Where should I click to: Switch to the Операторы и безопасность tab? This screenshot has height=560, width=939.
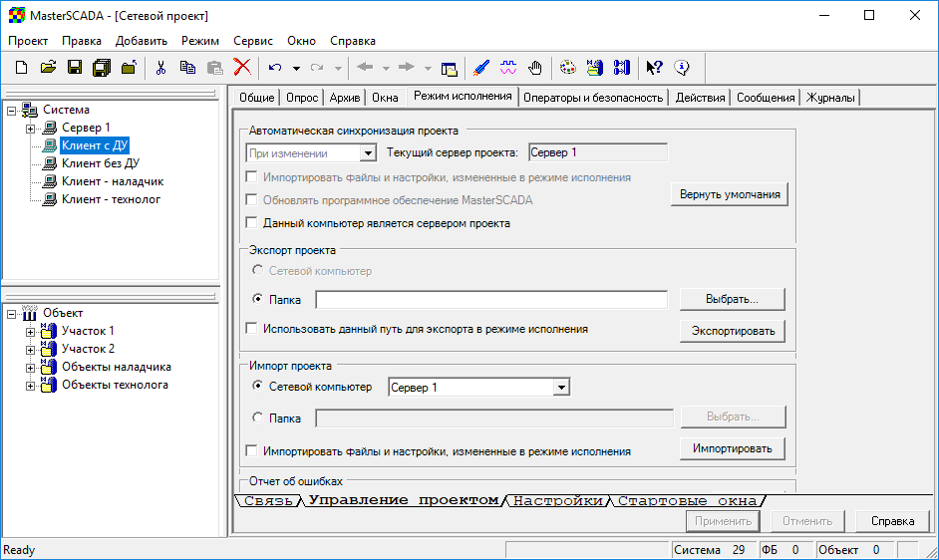coord(593,98)
